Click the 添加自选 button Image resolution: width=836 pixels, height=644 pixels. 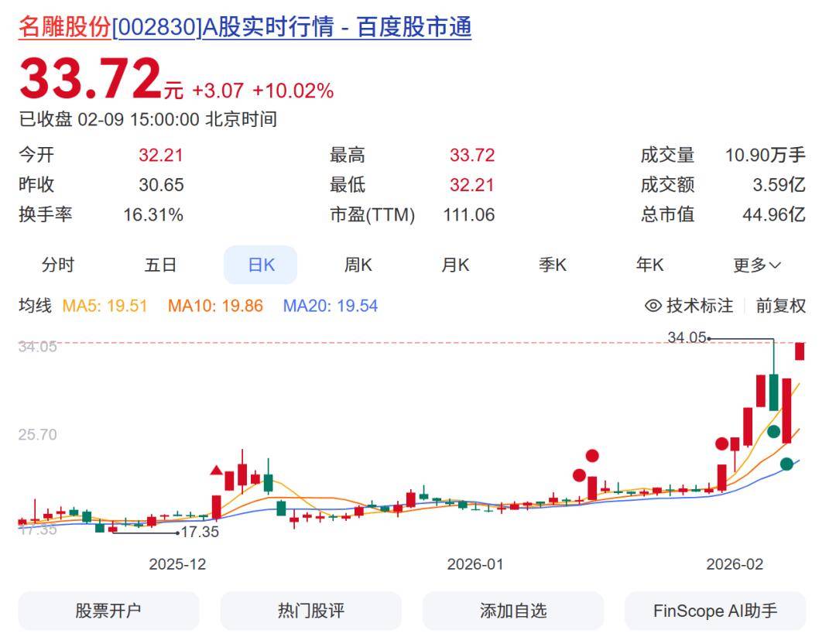pyautogui.click(x=512, y=611)
